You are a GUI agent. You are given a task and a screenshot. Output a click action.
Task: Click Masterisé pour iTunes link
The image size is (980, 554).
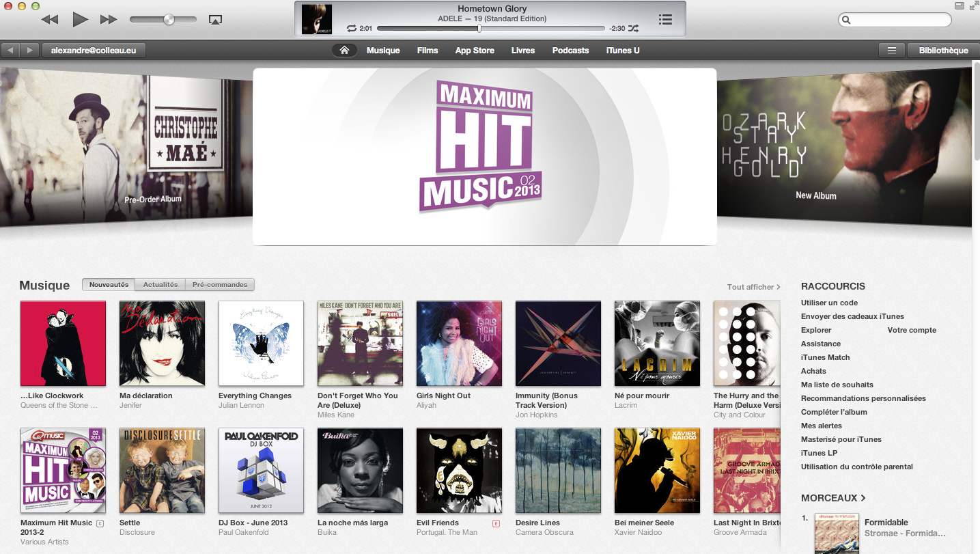point(841,439)
